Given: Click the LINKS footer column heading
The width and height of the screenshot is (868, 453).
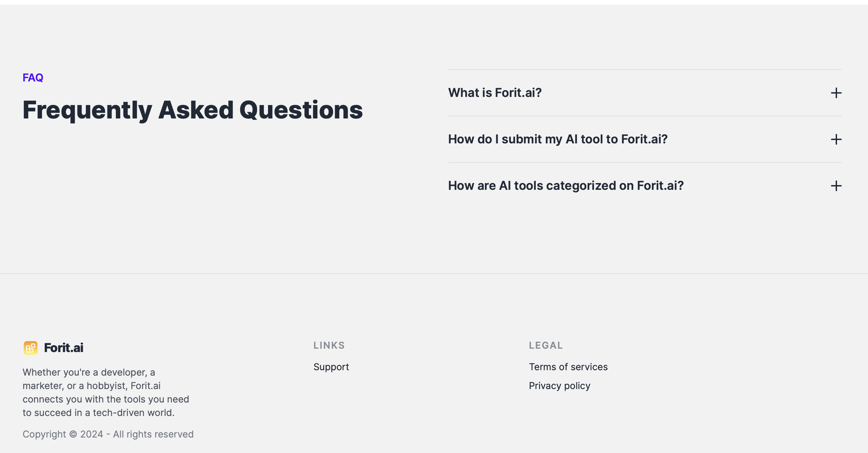Looking at the screenshot, I should tap(329, 345).
